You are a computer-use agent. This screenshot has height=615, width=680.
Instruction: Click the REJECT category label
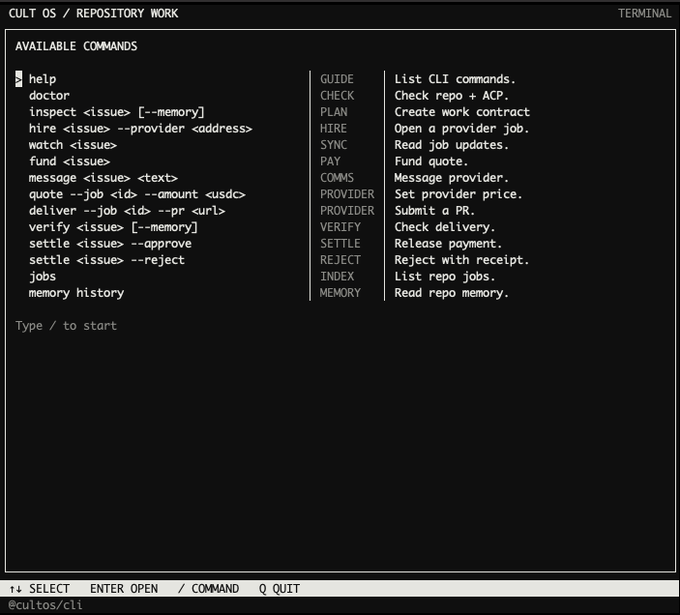pos(340,260)
